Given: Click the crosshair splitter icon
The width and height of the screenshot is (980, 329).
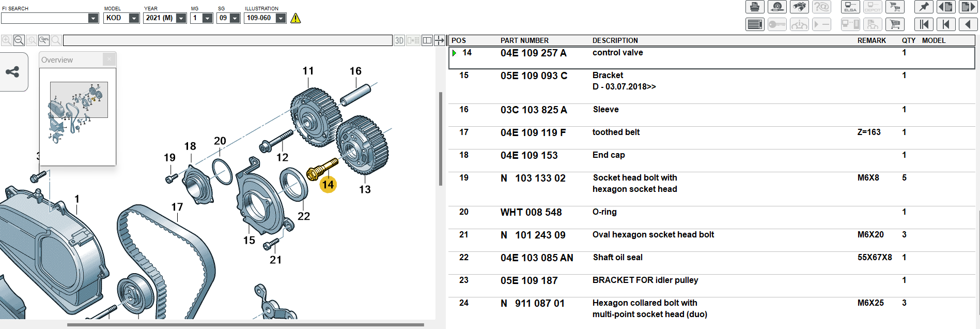Looking at the screenshot, I should (x=440, y=40).
